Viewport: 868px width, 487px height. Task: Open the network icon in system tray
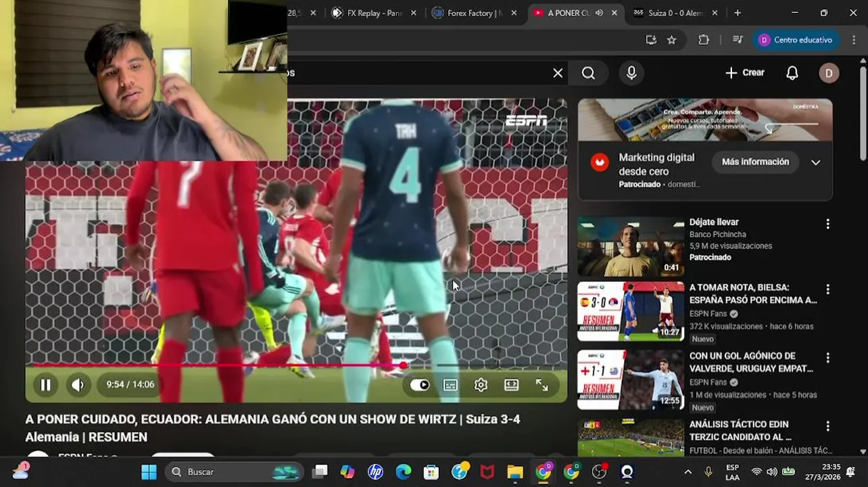coord(756,471)
